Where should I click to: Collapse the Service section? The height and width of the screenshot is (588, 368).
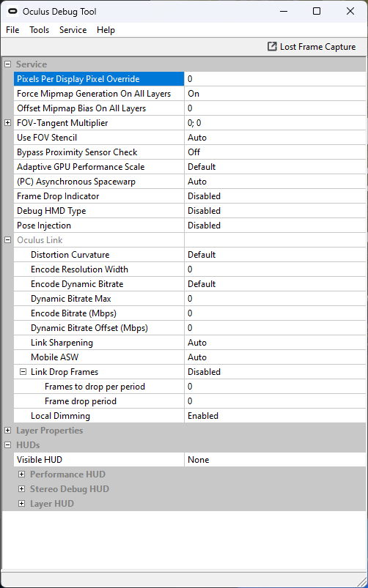point(7,64)
